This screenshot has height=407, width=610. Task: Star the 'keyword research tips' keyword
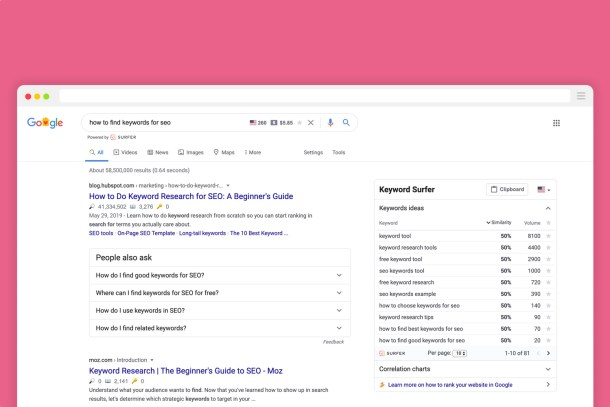coord(549,317)
